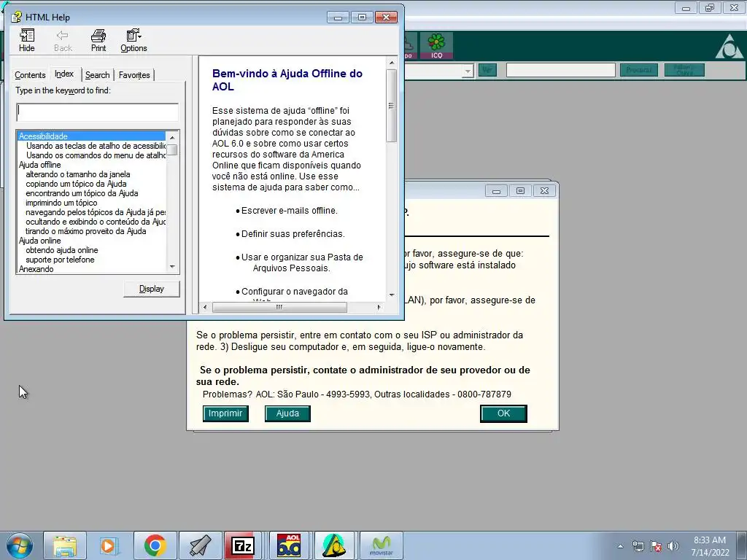Switch to AOL 6.0 taskbar item

pyautogui.click(x=289, y=545)
